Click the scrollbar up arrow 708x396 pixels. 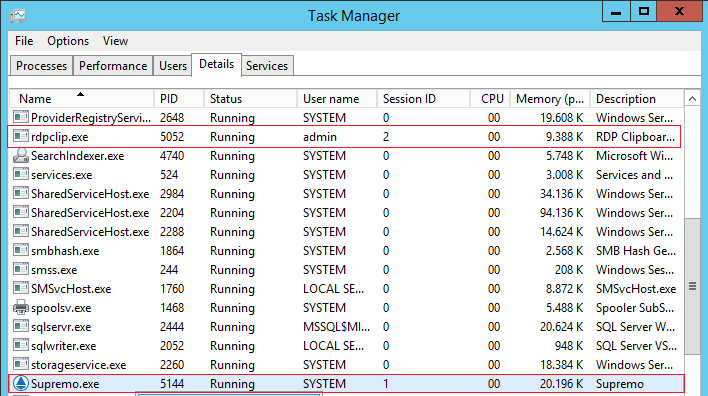coord(693,98)
